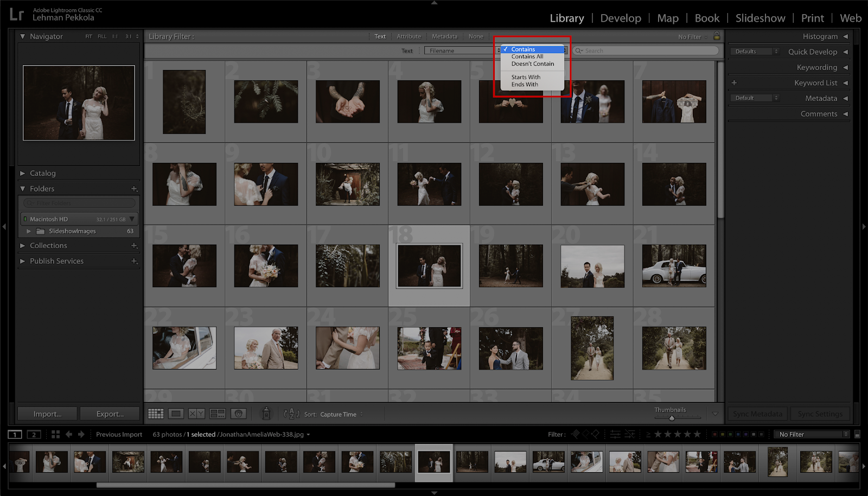Screen dimensions: 868x496
Task: Choose Doesn't Contain from the dropdown
Action: pos(532,64)
